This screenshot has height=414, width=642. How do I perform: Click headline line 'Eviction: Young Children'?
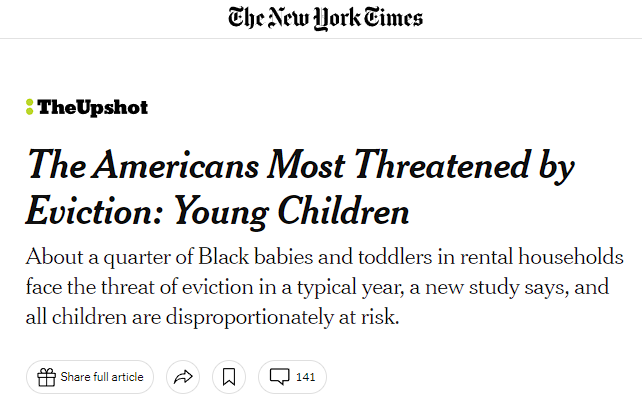click(217, 211)
